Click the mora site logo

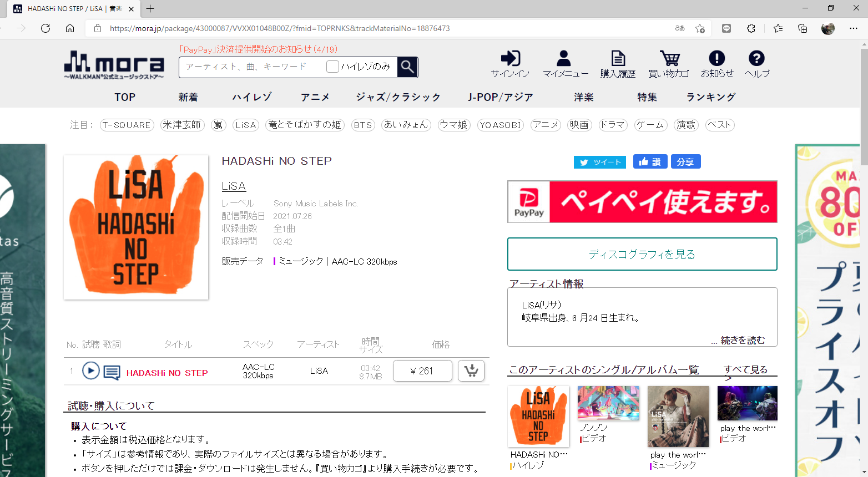[114, 65]
